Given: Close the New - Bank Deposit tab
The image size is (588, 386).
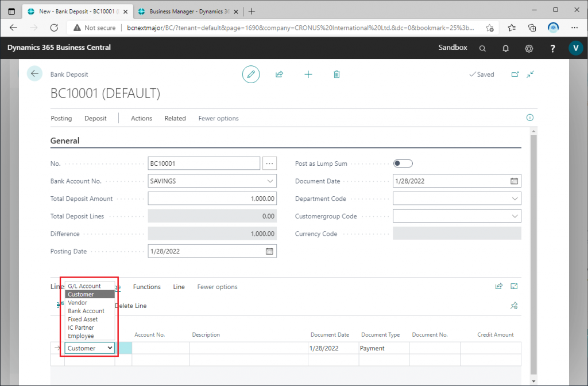Looking at the screenshot, I should tap(125, 11).
